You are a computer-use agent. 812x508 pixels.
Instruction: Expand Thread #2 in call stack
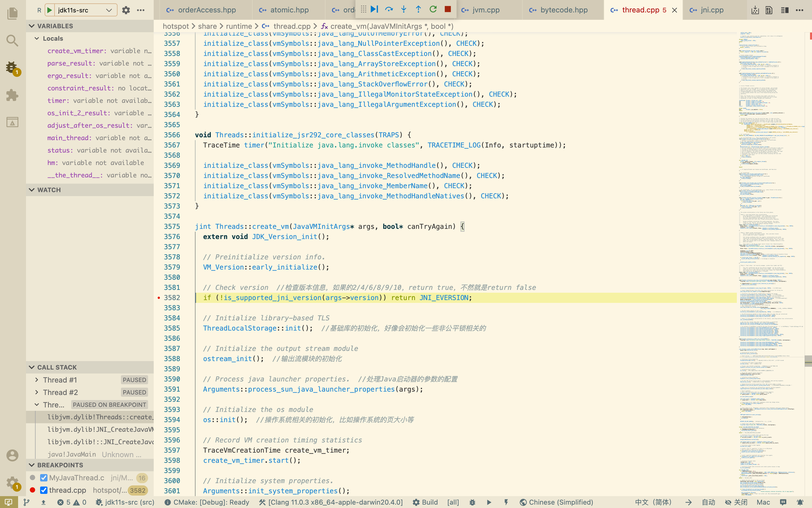[x=37, y=392]
